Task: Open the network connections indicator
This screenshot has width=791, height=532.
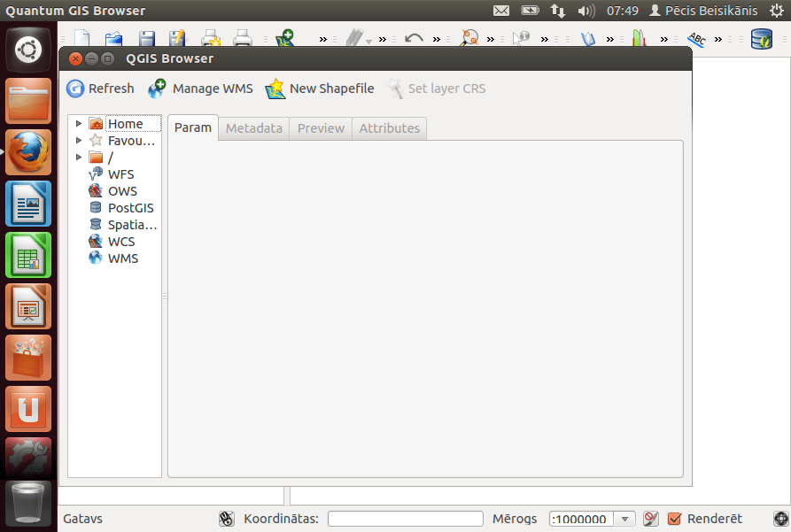Action: (558, 11)
